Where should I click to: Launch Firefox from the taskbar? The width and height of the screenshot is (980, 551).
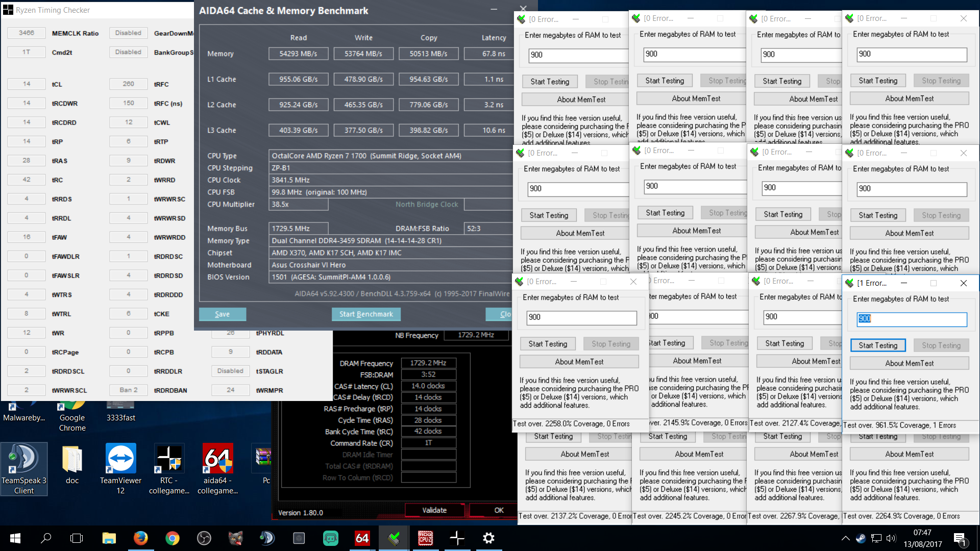tap(140, 538)
